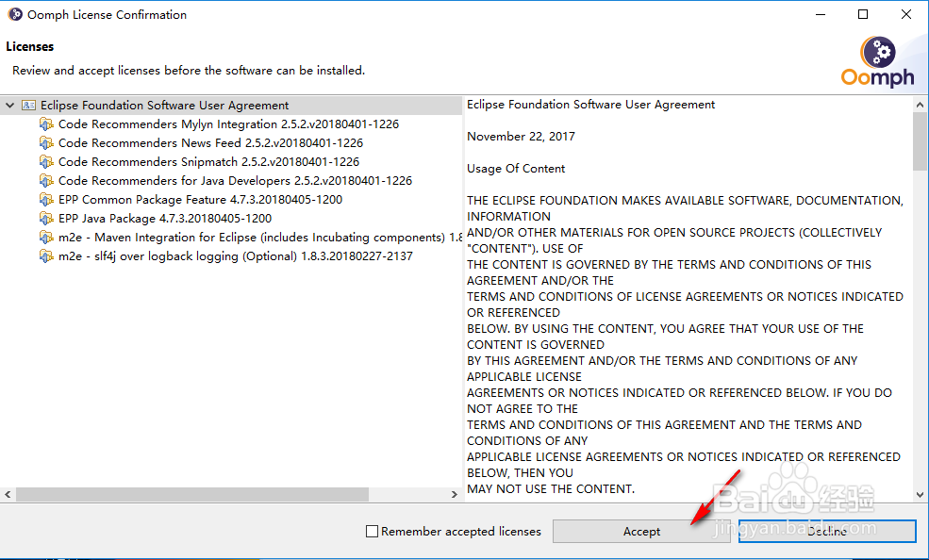This screenshot has height=560, width=929.
Task: Click icon of EPP Java Package
Action: (46, 219)
